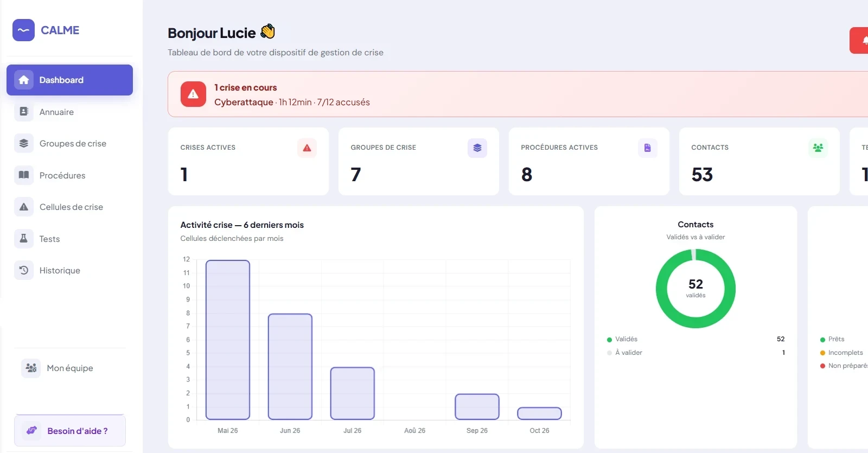This screenshot has width=868, height=453.
Task: Click the CALME brand name
Action: tap(60, 30)
